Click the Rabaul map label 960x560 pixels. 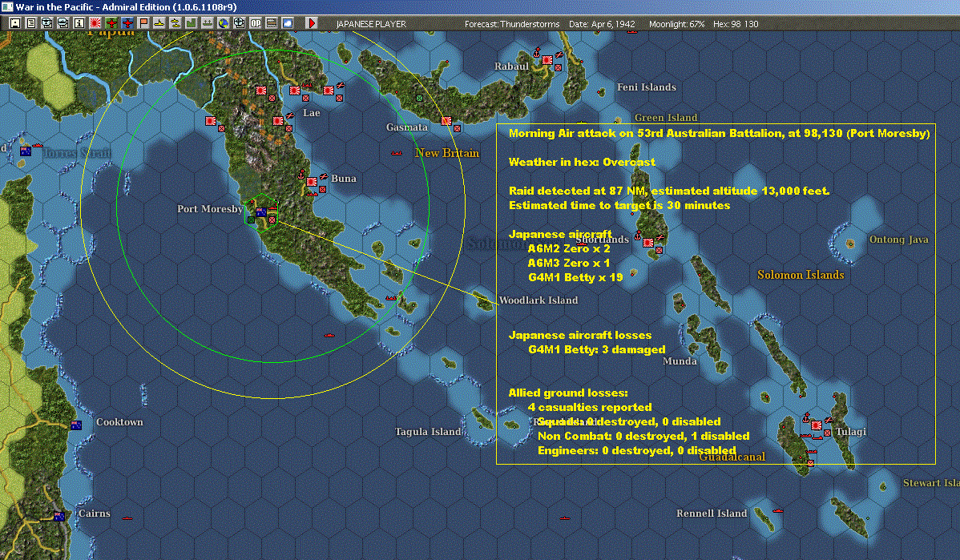point(512,66)
